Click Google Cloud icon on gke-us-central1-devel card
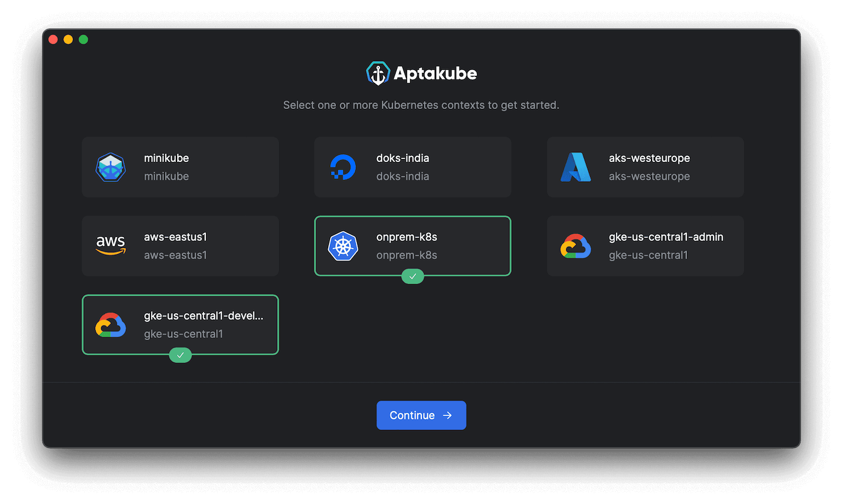The image size is (843, 504). (111, 325)
